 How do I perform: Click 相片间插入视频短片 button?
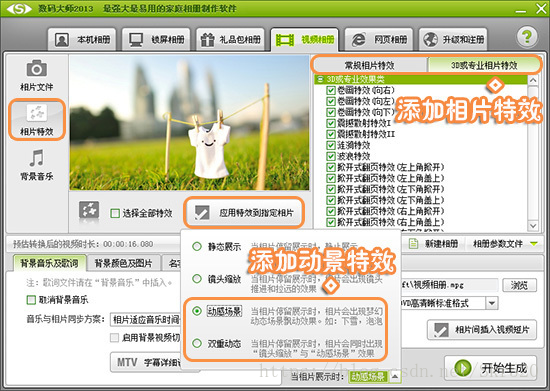(482, 330)
